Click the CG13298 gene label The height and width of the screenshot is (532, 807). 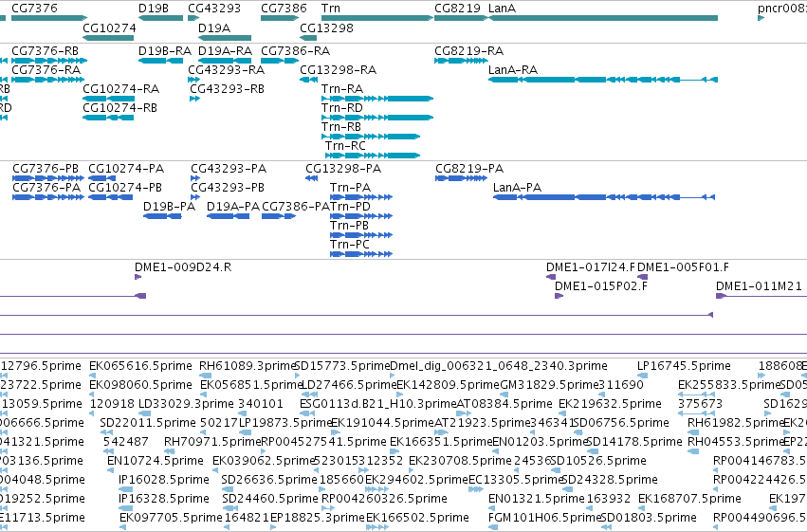click(327, 28)
